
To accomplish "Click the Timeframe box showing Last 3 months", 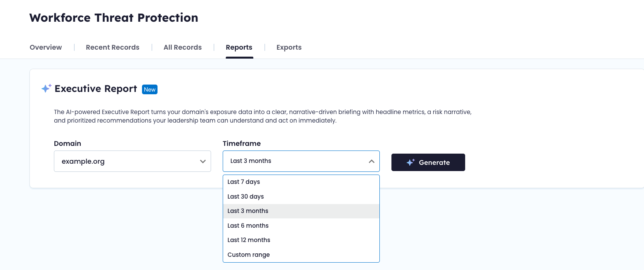I will [301, 161].
